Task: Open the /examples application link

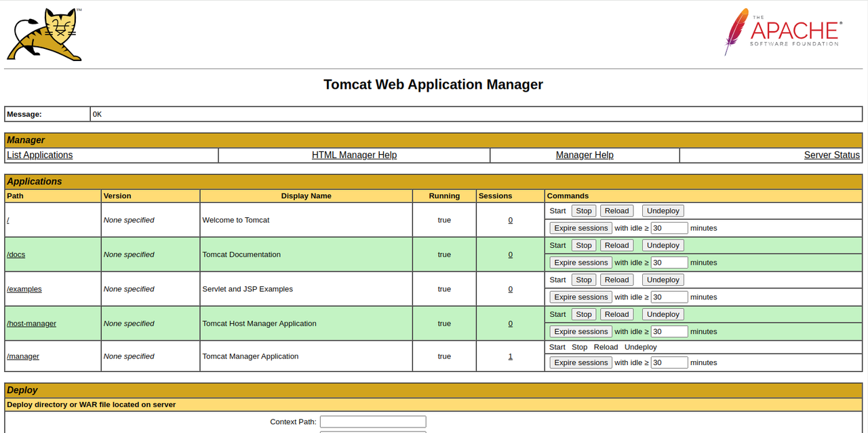Action: [24, 289]
